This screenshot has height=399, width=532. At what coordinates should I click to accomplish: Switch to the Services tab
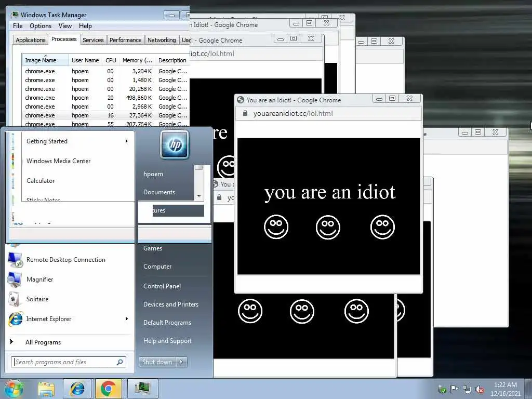point(93,40)
